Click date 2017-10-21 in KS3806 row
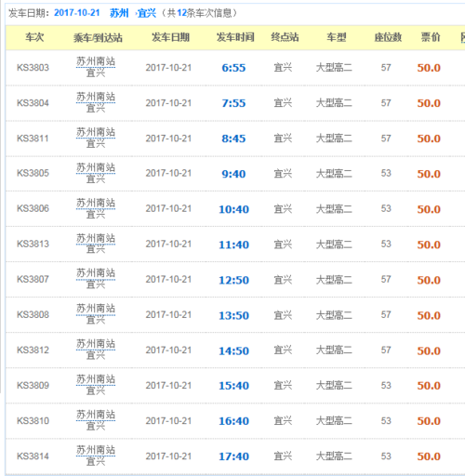Image resolution: width=465 pixels, height=476 pixels. [168, 208]
